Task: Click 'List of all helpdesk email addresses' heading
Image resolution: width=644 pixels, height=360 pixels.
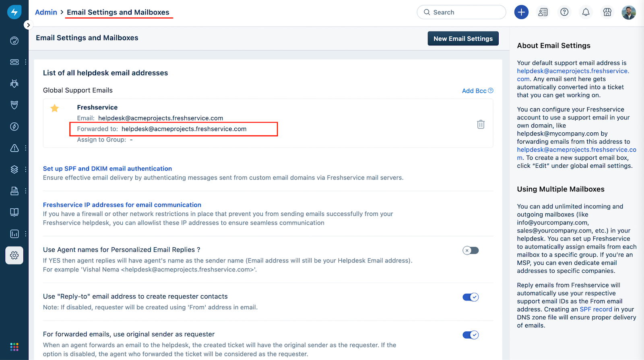Action: 105,73
